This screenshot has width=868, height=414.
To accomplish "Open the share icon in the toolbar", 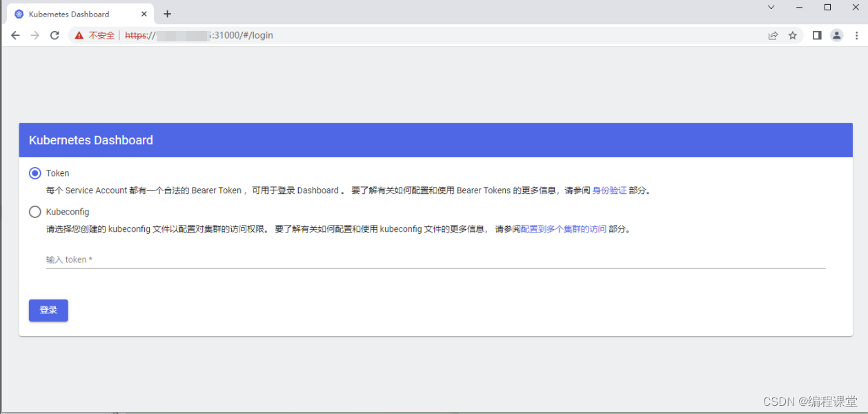I will point(772,35).
